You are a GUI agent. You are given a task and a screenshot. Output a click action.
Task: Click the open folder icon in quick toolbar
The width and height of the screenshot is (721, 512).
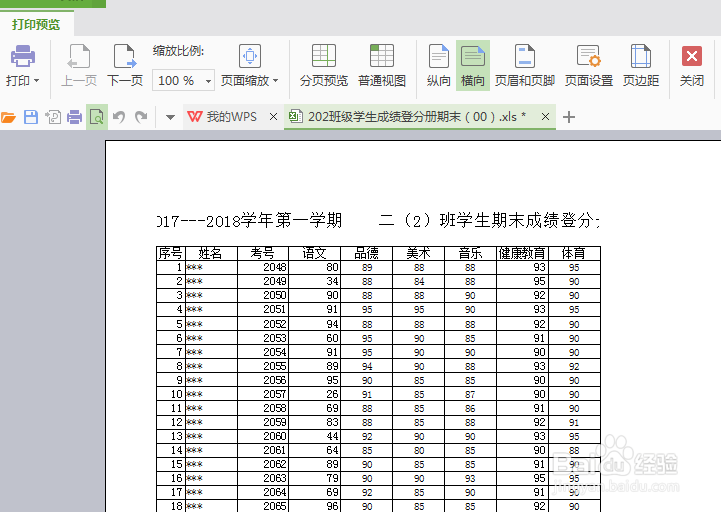(8, 117)
